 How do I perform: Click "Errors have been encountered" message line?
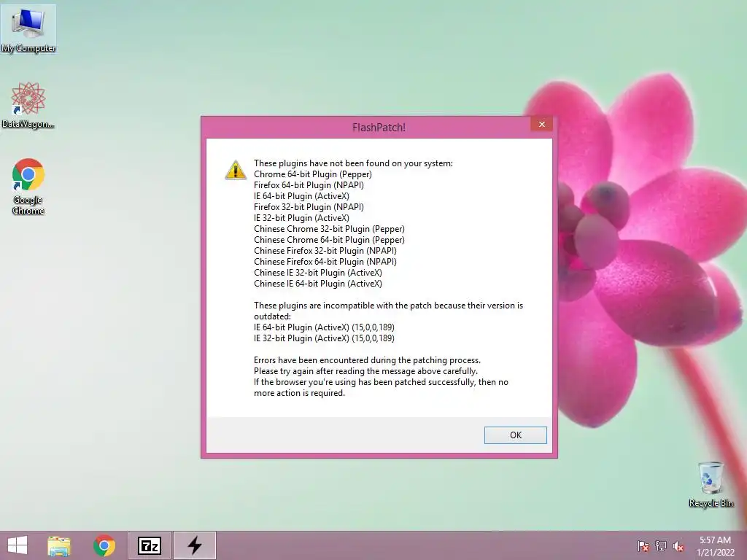tap(368, 360)
